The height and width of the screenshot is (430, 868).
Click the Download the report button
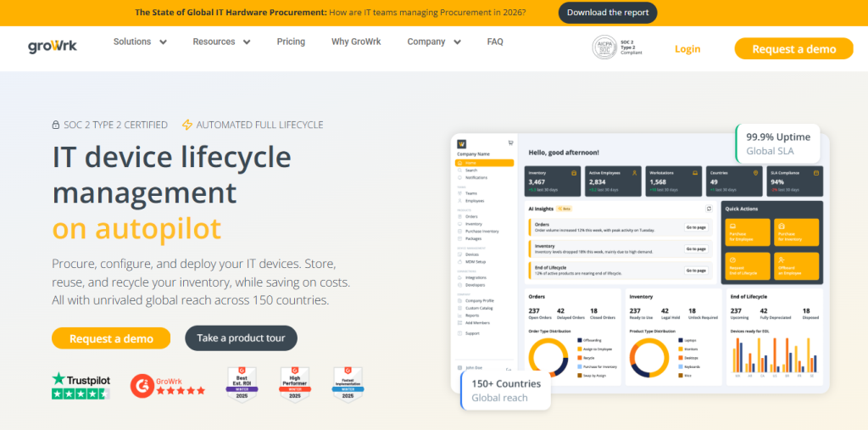click(x=607, y=13)
